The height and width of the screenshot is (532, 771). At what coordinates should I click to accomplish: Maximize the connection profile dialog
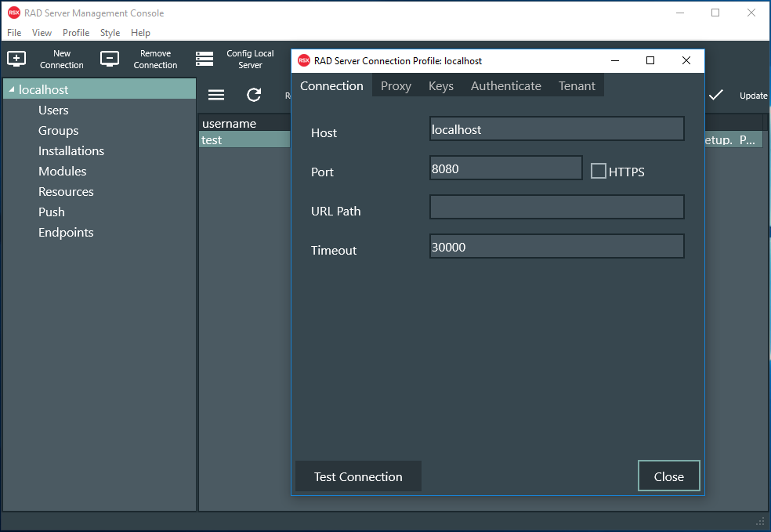650,60
